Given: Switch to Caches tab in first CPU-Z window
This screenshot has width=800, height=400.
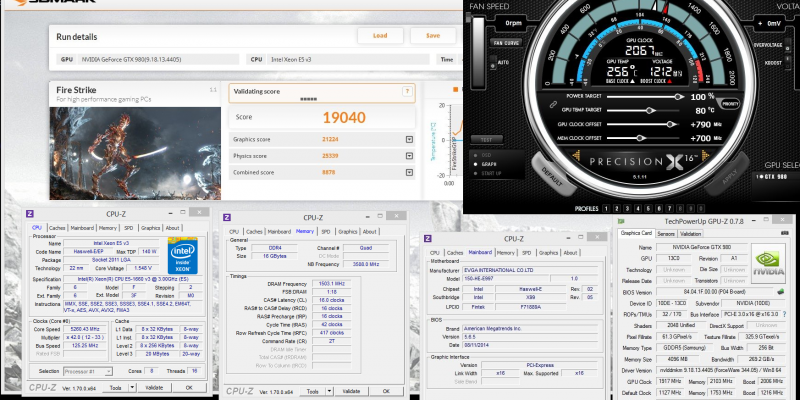Looking at the screenshot, I should click(57, 228).
